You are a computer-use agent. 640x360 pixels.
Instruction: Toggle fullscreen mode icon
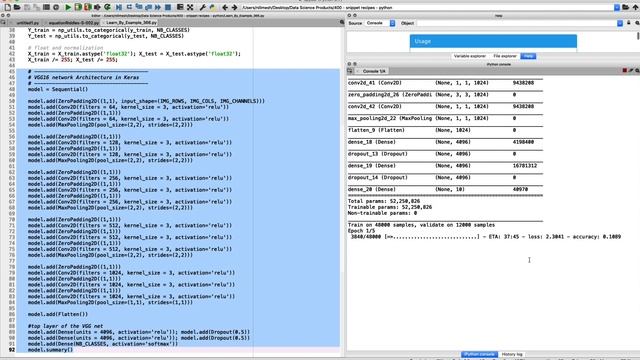click(190, 7)
